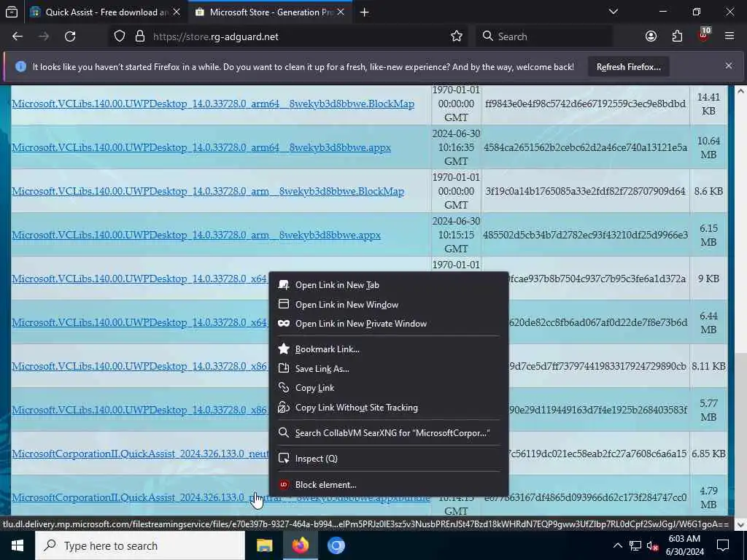Search CollabVM SearXNG for MicrosoftCorpor...
Screen dimensions: 747x560
pos(389,433)
